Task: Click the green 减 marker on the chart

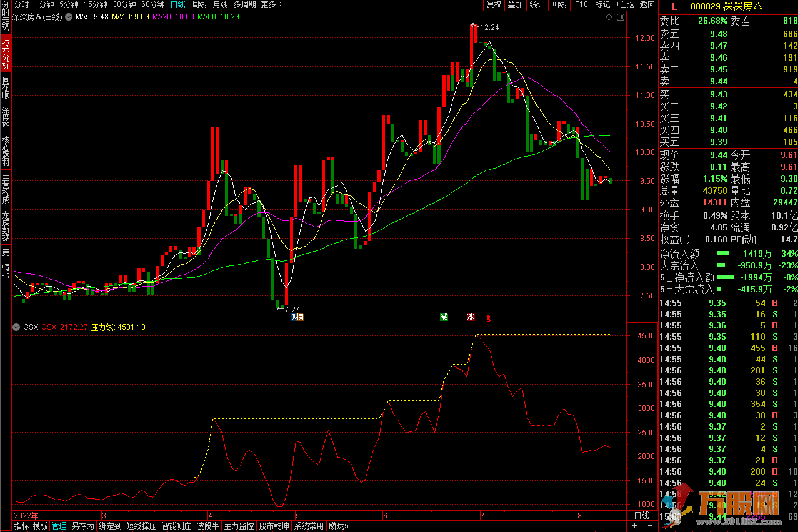Action: click(444, 317)
